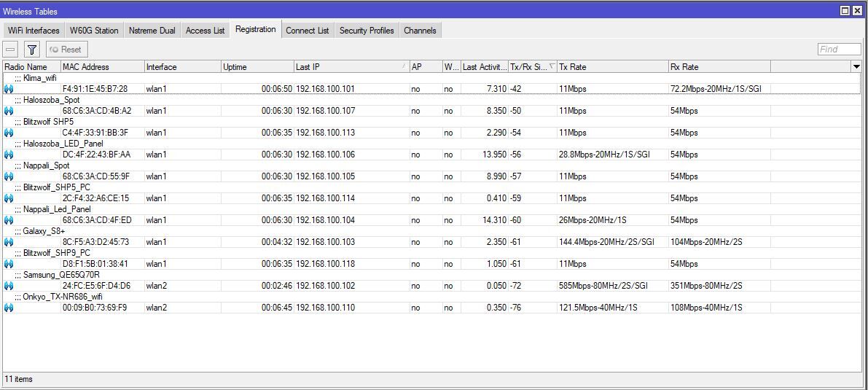
Task: Switch to Security Profiles tab
Action: click(x=367, y=31)
